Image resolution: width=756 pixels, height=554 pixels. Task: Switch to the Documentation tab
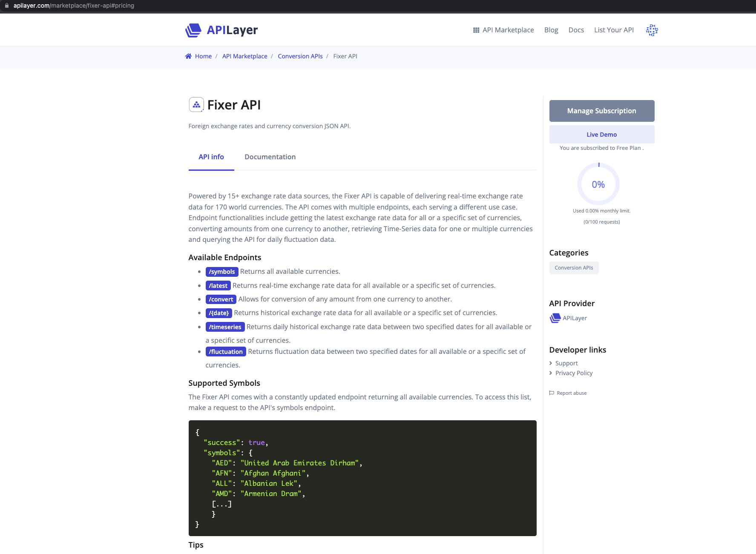(x=270, y=157)
